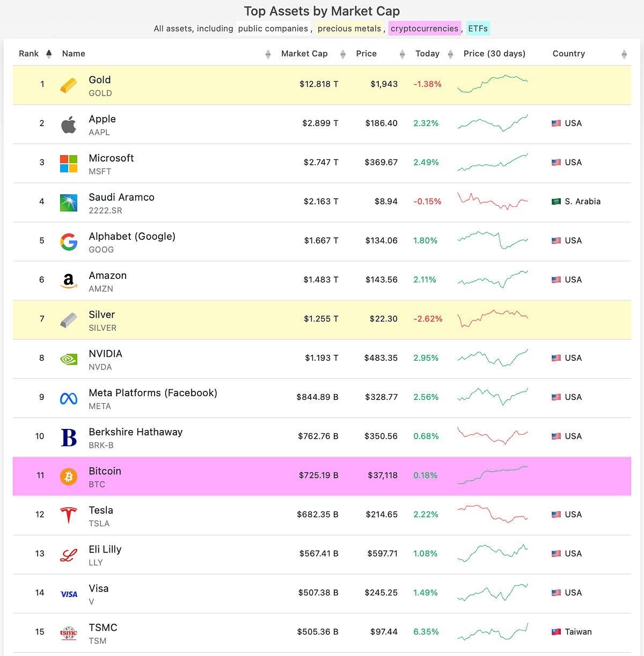Click the NVIDIA logo icon
The width and height of the screenshot is (644, 656).
click(x=69, y=359)
